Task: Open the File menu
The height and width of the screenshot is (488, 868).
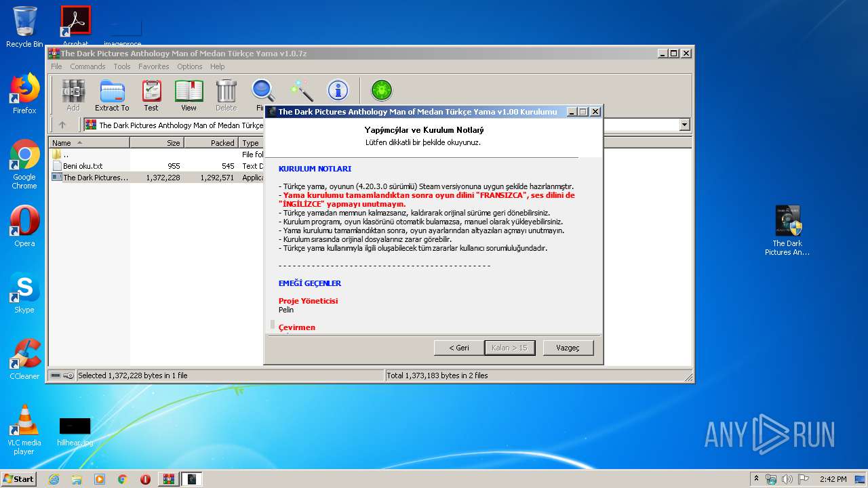Action: coord(56,66)
